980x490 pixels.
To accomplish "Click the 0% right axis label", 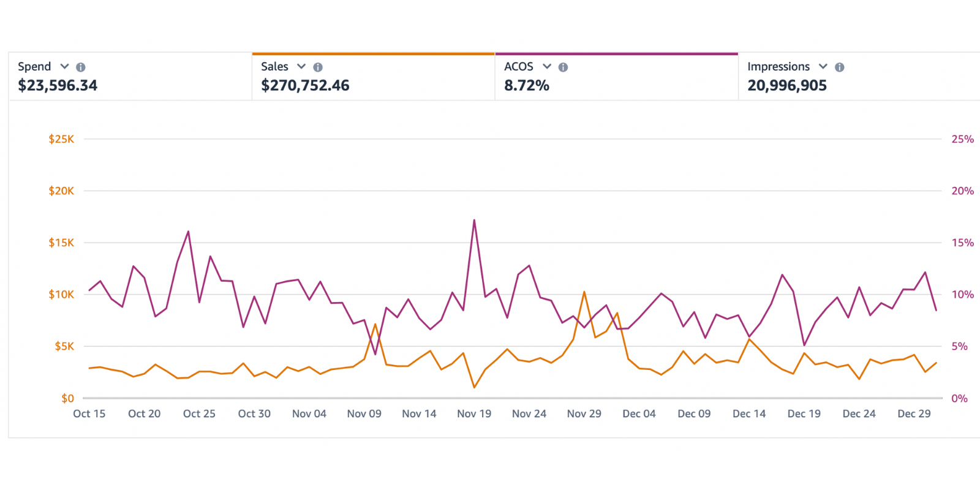I will coord(959,399).
